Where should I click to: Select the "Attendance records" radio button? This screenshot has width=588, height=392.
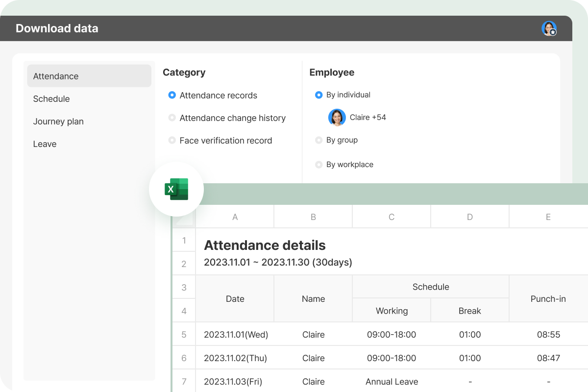point(172,95)
